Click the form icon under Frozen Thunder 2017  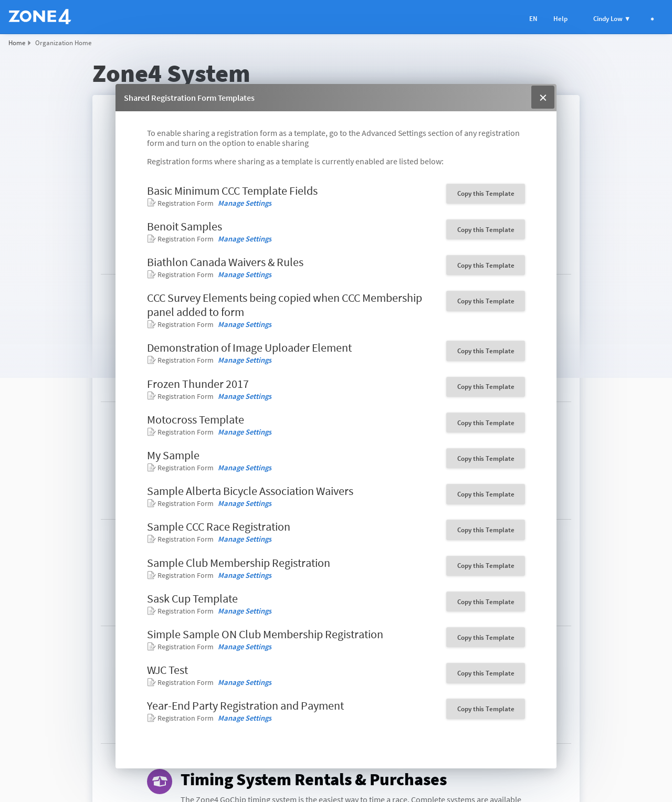click(151, 396)
